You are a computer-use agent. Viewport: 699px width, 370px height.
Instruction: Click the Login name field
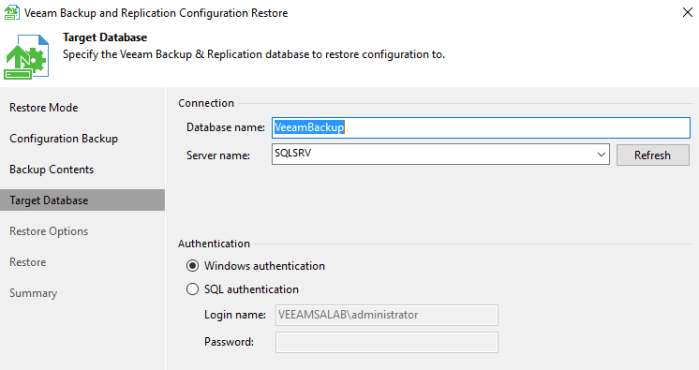click(387, 315)
